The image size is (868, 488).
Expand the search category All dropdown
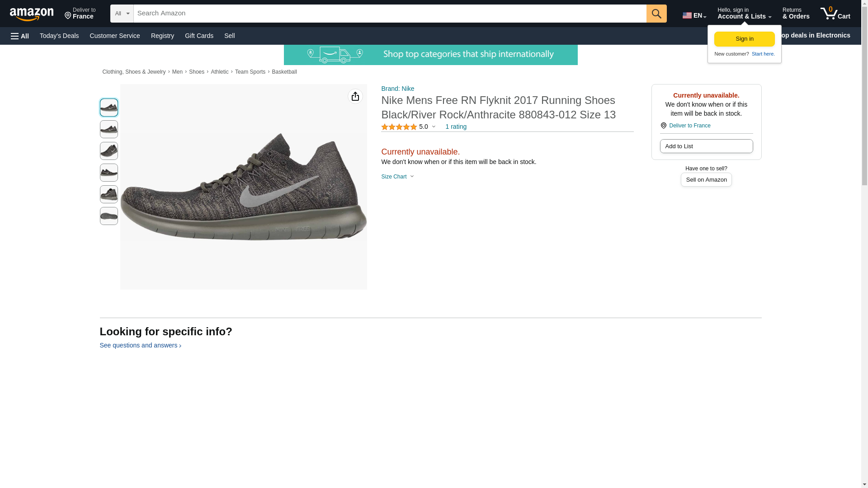[122, 14]
